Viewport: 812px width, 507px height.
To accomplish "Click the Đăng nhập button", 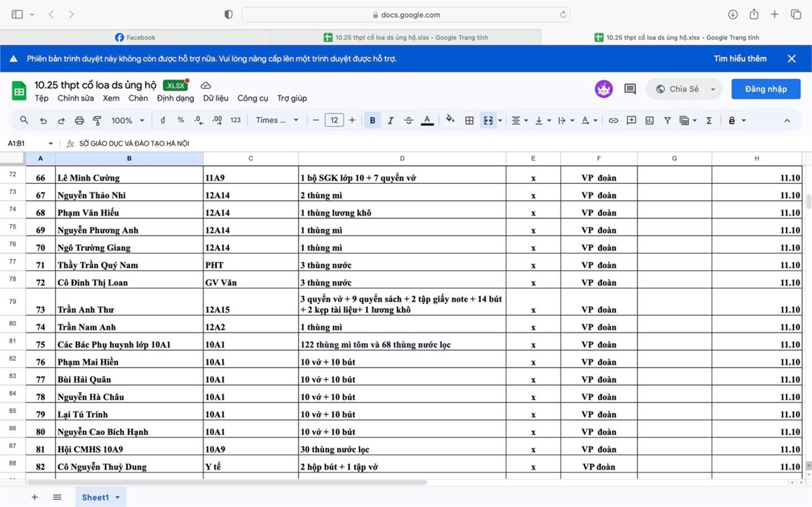I will [765, 89].
